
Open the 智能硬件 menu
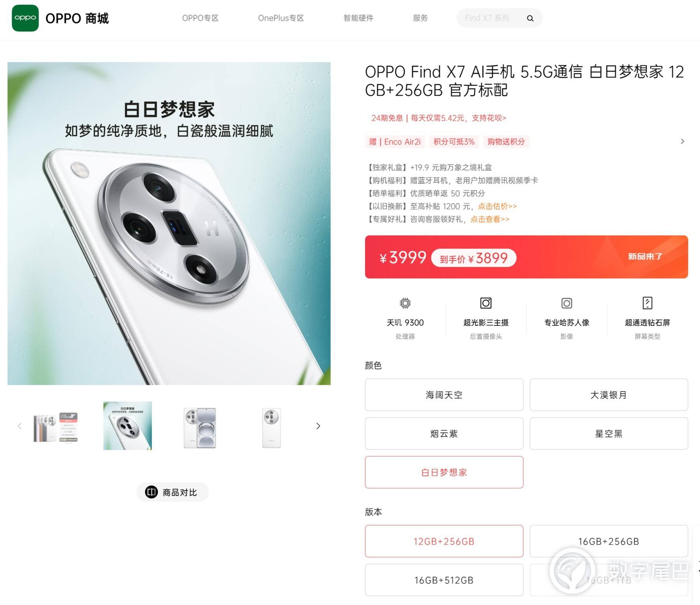coord(358,18)
